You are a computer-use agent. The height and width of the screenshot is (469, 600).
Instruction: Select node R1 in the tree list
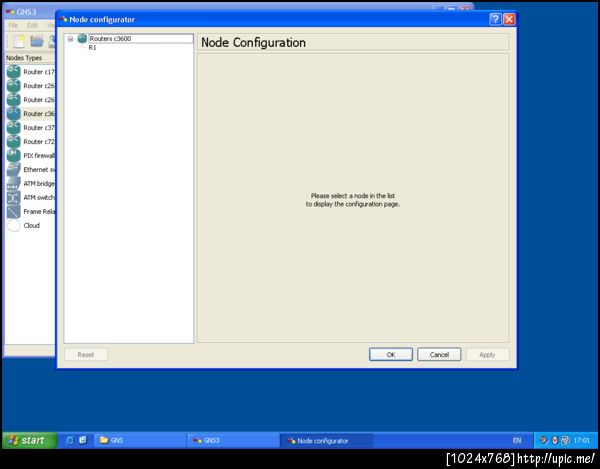pos(92,47)
